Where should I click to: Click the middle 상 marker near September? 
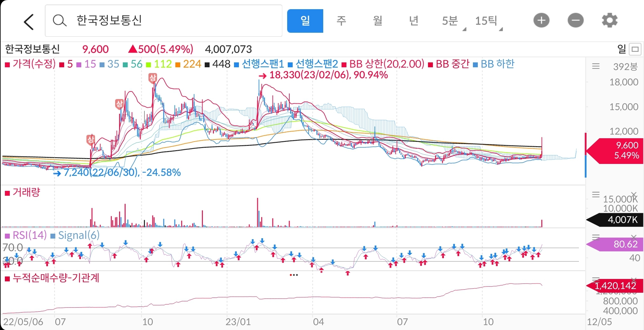coord(119,104)
